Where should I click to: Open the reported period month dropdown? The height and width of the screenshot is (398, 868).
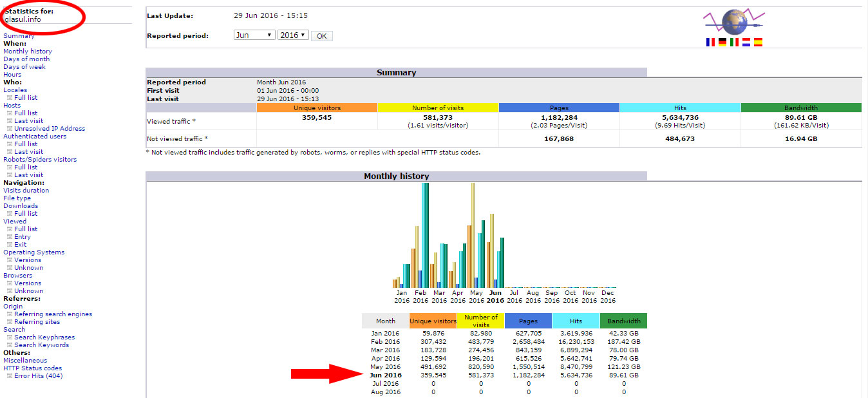(254, 35)
